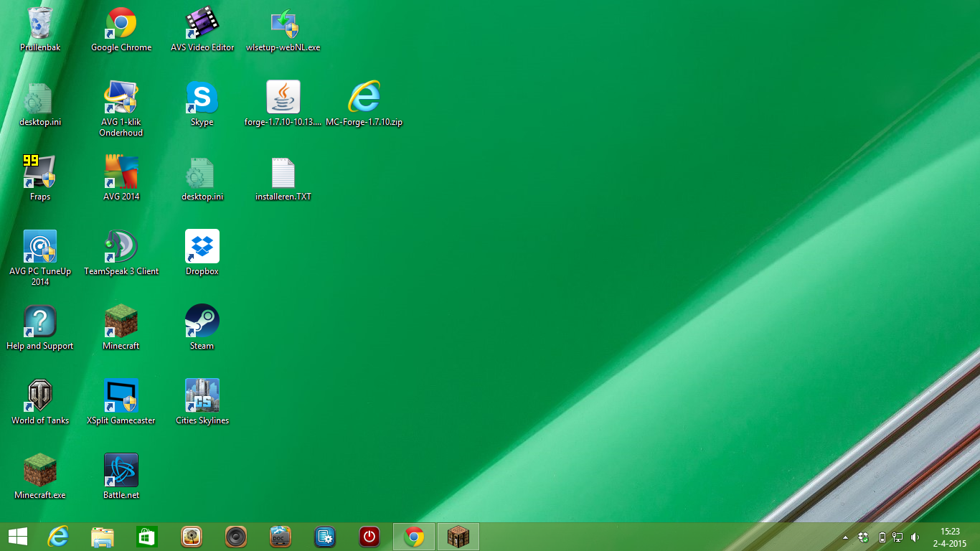Select the MC-Forge-1.7.10.zip file
This screenshot has height=551, width=980.
364,104
